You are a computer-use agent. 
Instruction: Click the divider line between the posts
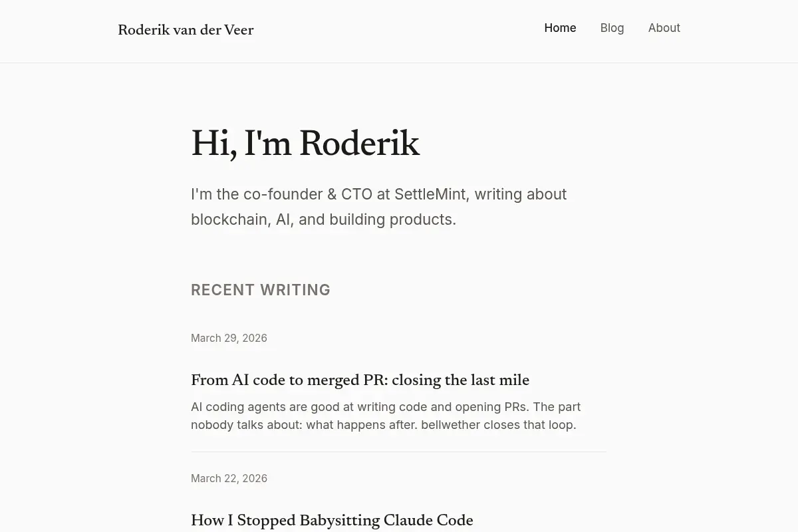point(398,452)
